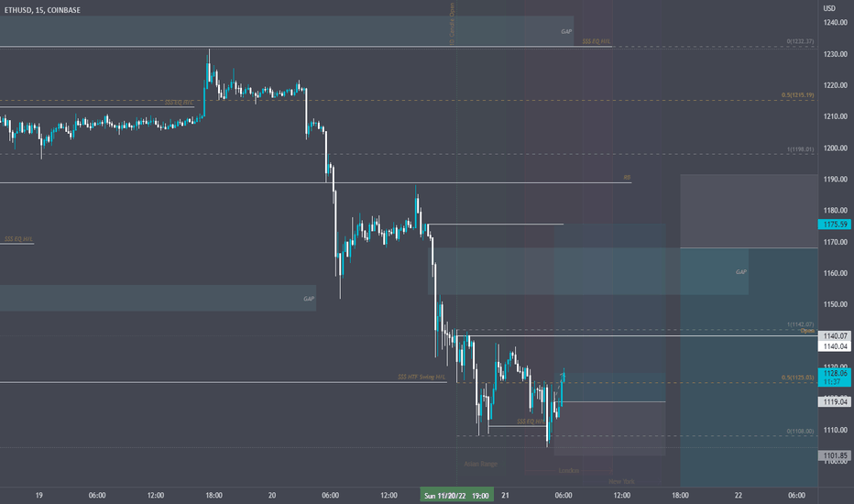Click the 1101.85 price axis label
The width and height of the screenshot is (854, 504).
coord(835,455)
